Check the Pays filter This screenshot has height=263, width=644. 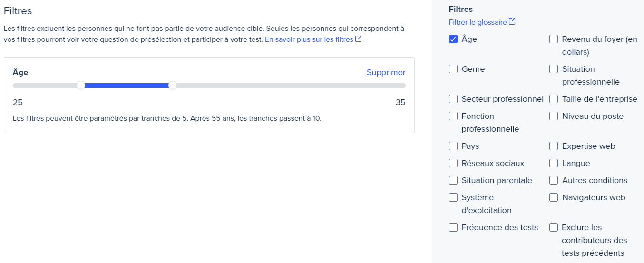coord(453,146)
